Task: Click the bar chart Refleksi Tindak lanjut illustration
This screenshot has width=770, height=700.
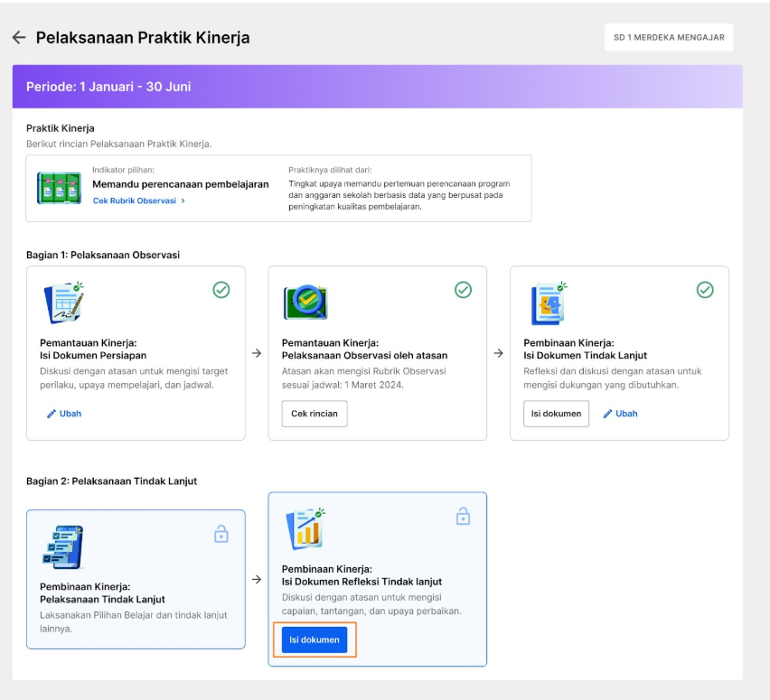Action: point(305,528)
